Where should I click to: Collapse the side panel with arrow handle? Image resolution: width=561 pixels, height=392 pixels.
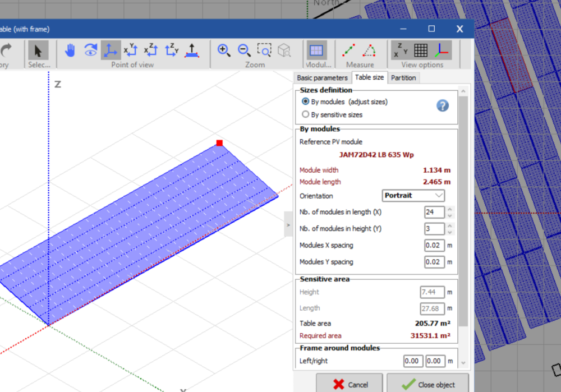coord(288,225)
